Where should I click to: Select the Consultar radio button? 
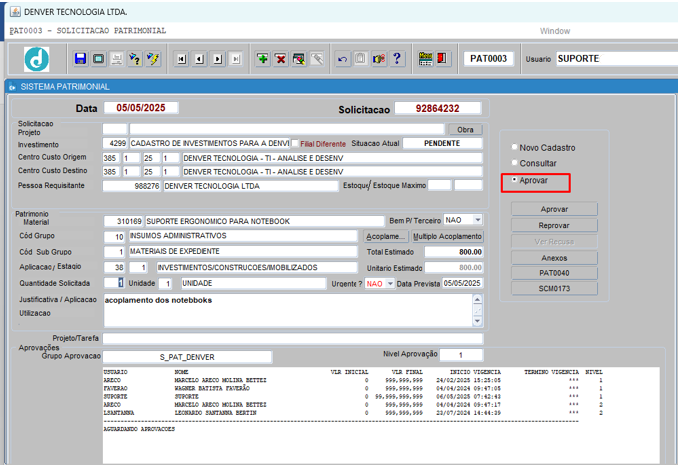pos(515,163)
